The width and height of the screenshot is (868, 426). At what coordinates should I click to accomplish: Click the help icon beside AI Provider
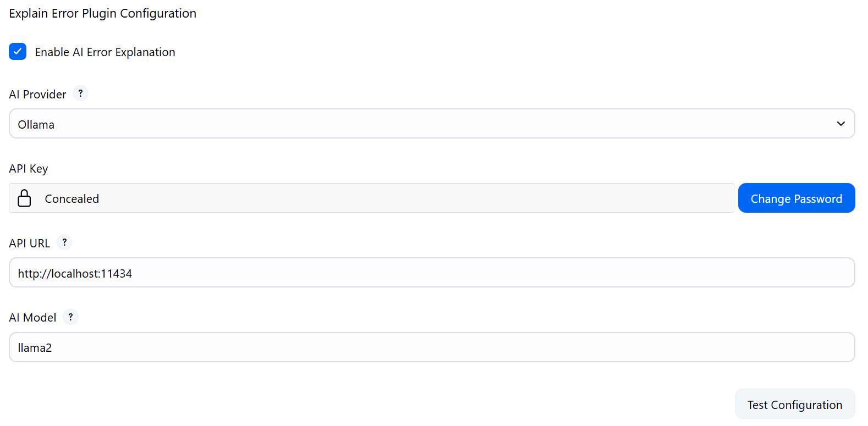tap(80, 93)
